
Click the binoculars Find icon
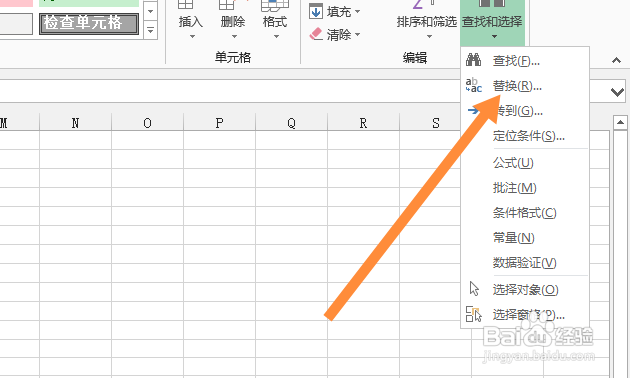click(473, 60)
